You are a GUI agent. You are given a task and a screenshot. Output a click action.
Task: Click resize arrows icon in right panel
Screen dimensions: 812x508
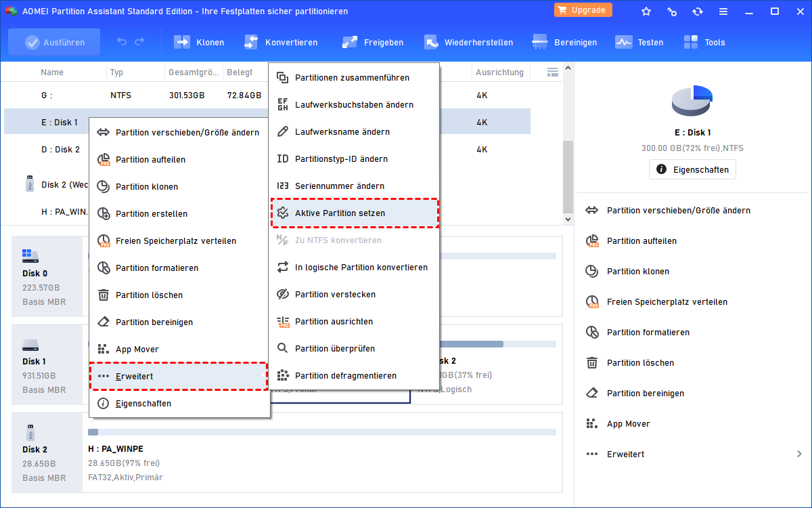592,211
